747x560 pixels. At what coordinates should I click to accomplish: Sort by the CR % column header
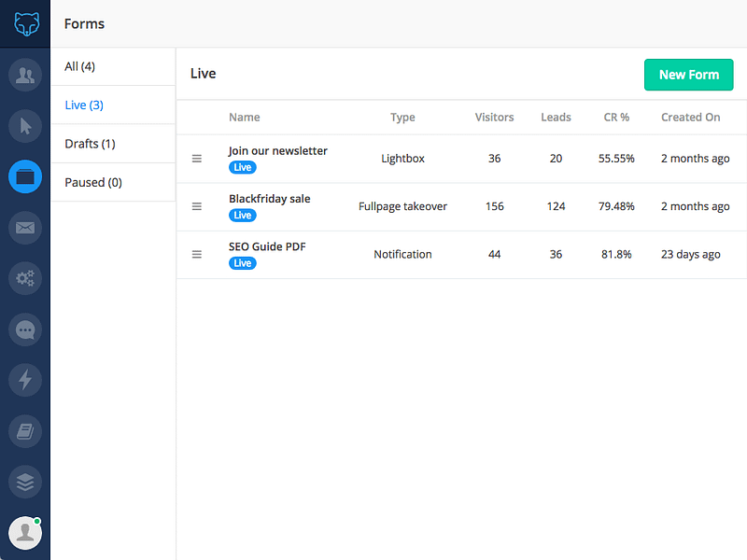point(616,118)
